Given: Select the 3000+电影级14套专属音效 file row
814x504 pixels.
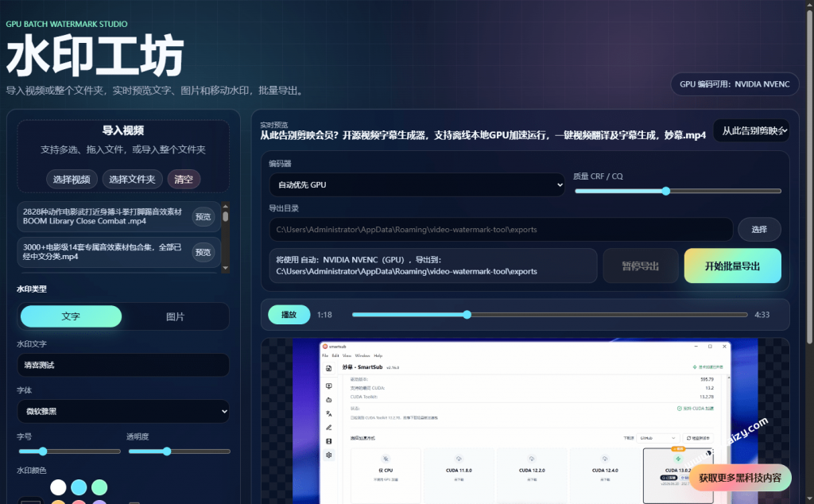Looking at the screenshot, I should (x=119, y=252).
